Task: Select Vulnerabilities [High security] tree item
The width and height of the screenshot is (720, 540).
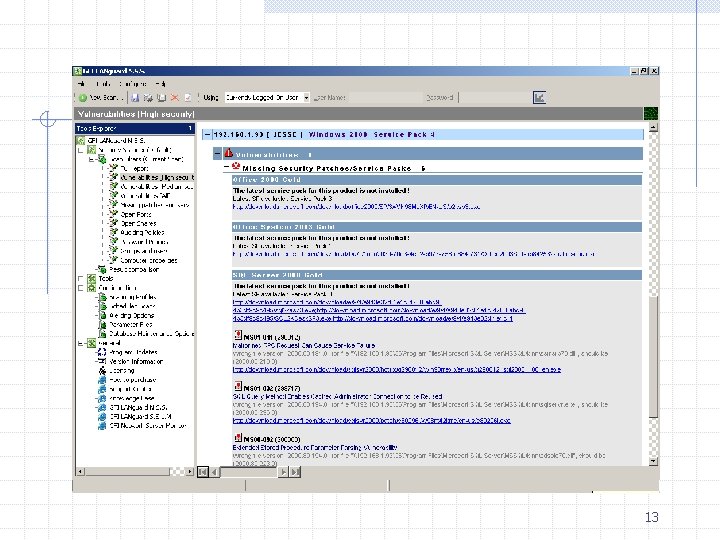Action: (x=157, y=177)
